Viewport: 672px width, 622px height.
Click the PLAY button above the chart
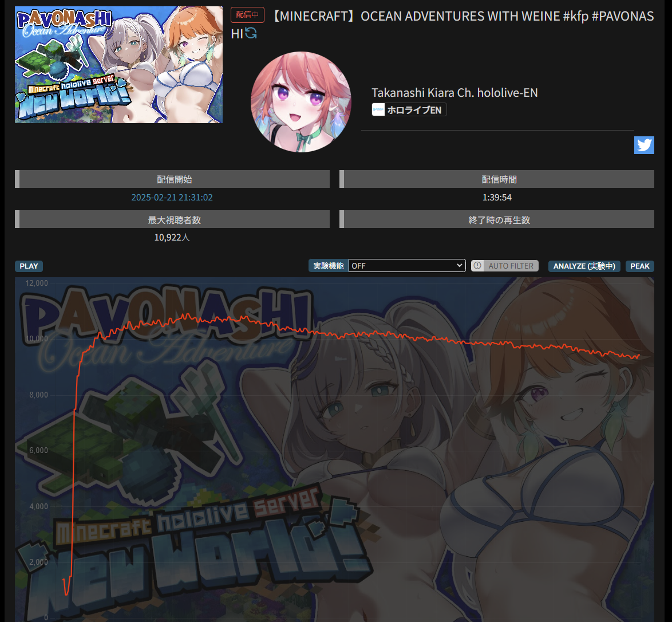point(29,266)
